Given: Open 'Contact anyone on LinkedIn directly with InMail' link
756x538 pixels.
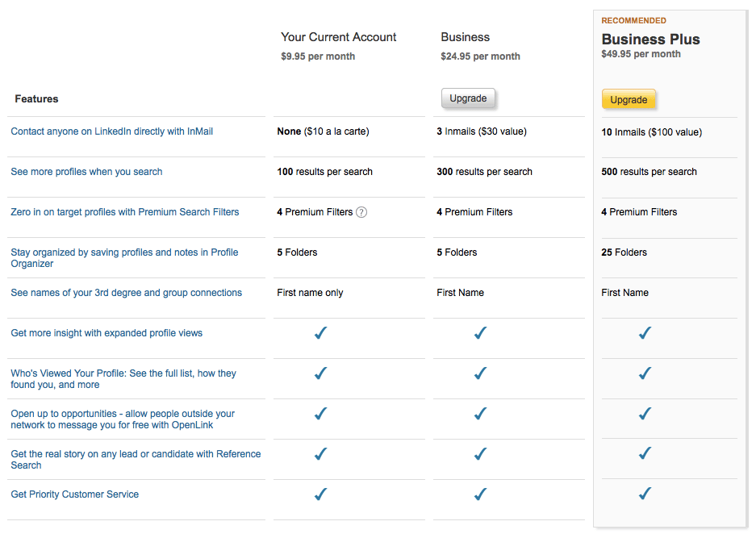Looking at the screenshot, I should (112, 131).
